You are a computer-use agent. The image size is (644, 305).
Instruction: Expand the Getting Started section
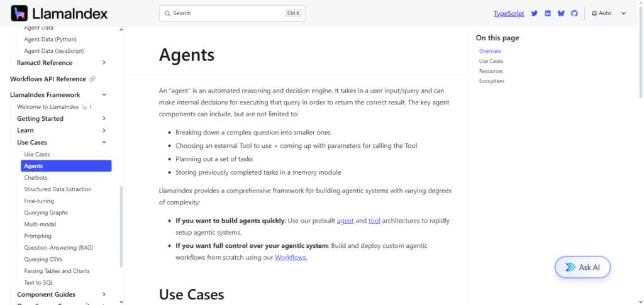click(104, 119)
